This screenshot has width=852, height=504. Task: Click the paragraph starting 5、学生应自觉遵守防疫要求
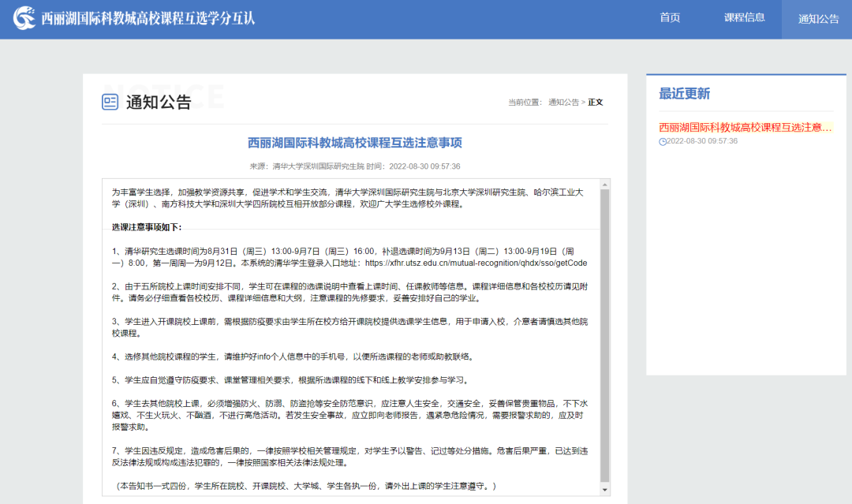click(x=290, y=380)
